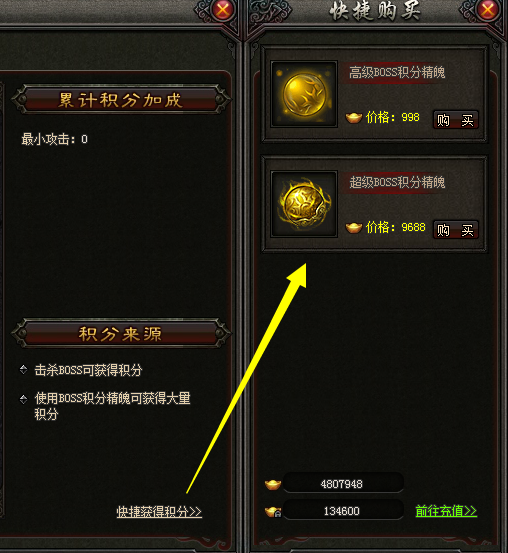Click the bound ingot icon beside 134600
Image resolution: width=508 pixels, height=553 pixels.
tap(273, 511)
